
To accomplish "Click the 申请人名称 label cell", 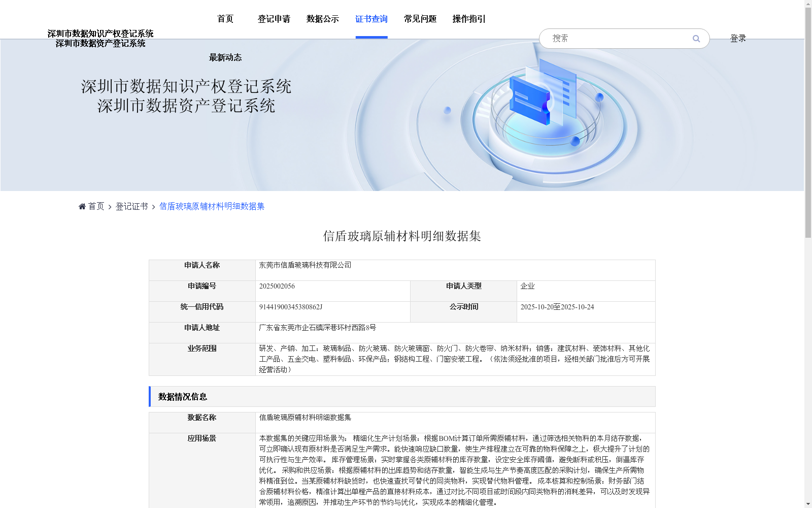I will click(202, 270).
